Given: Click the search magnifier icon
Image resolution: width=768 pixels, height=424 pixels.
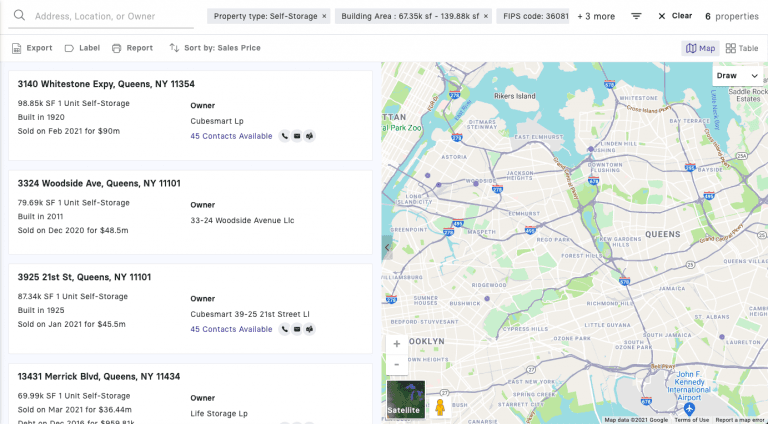Looking at the screenshot, I should click(x=18, y=16).
